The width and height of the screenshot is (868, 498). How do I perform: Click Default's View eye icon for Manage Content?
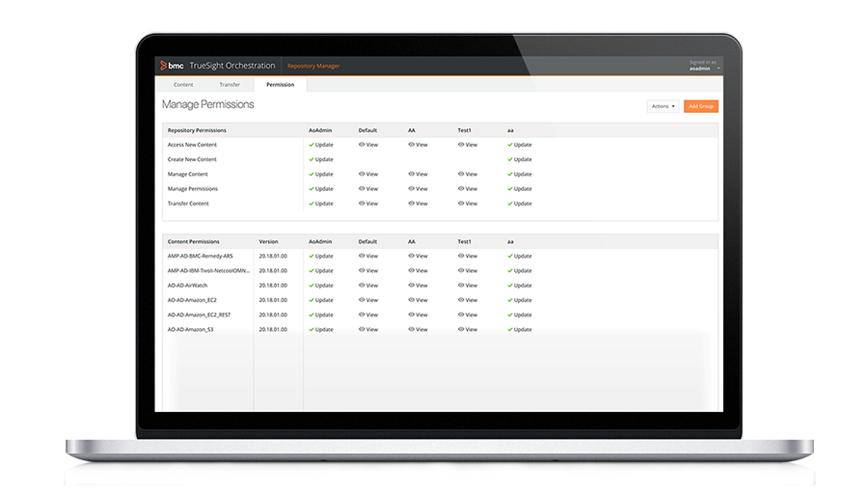click(362, 174)
